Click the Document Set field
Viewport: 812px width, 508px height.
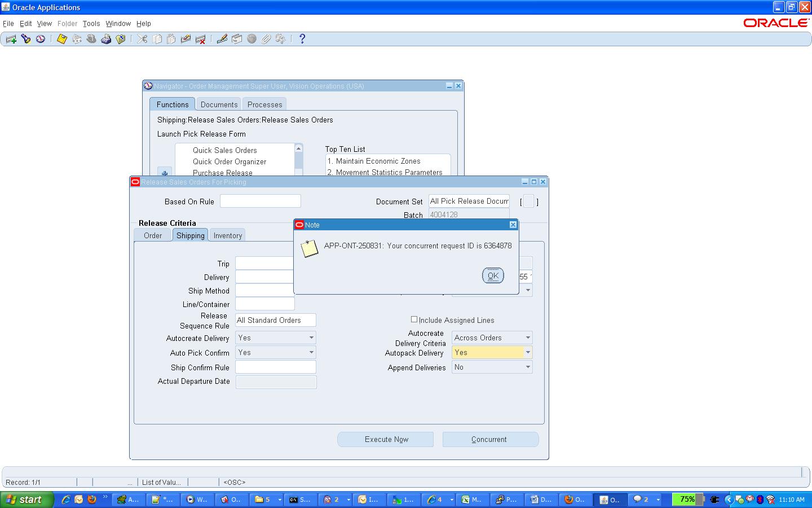point(469,201)
